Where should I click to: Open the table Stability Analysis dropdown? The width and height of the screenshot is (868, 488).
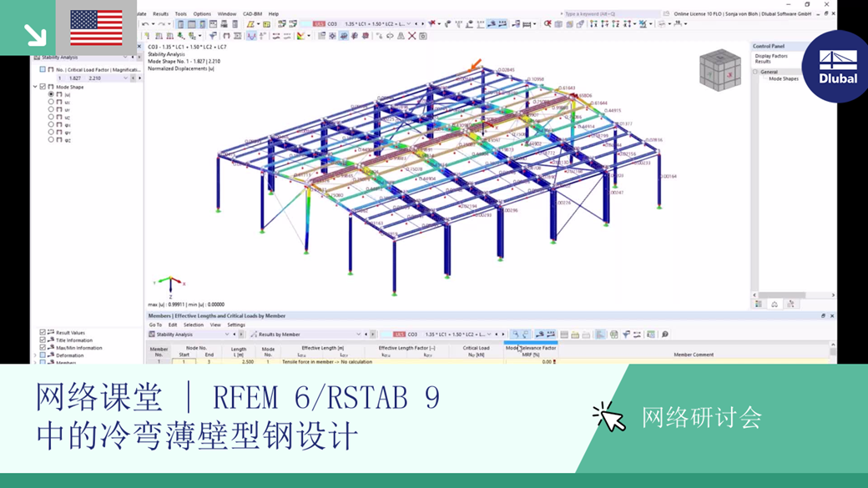click(x=226, y=335)
